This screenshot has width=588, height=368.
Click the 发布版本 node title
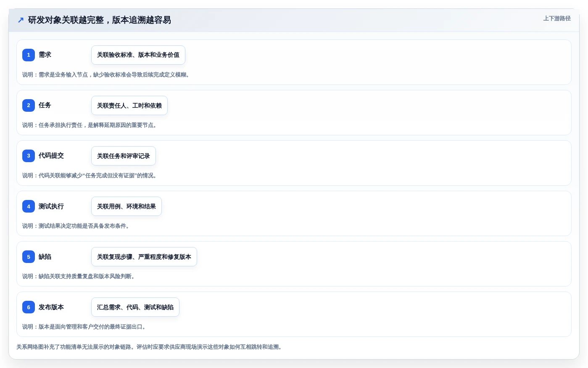point(51,307)
